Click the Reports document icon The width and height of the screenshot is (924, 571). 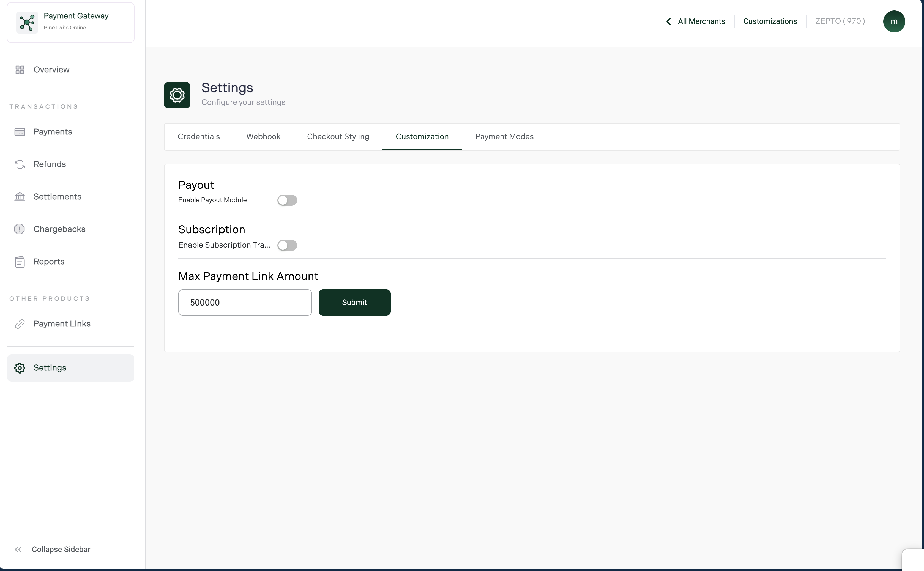[20, 262]
